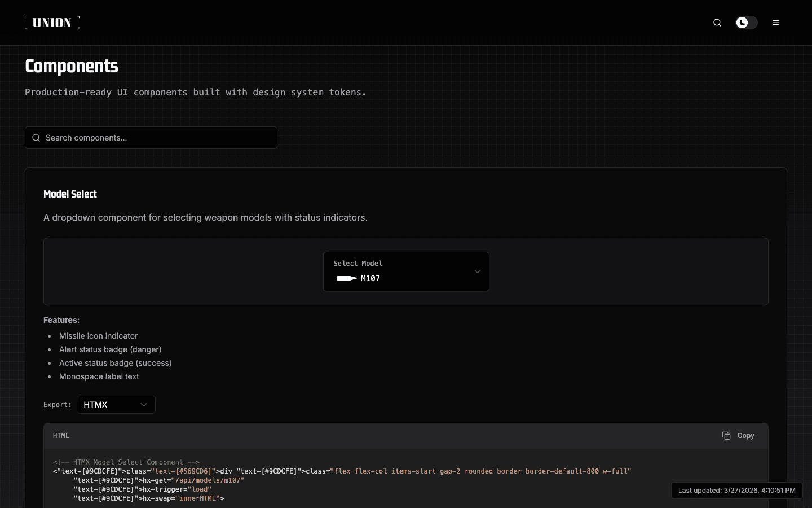Image resolution: width=812 pixels, height=508 pixels.
Task: Open the Export format dropdown set to HTMX
Action: point(116,405)
